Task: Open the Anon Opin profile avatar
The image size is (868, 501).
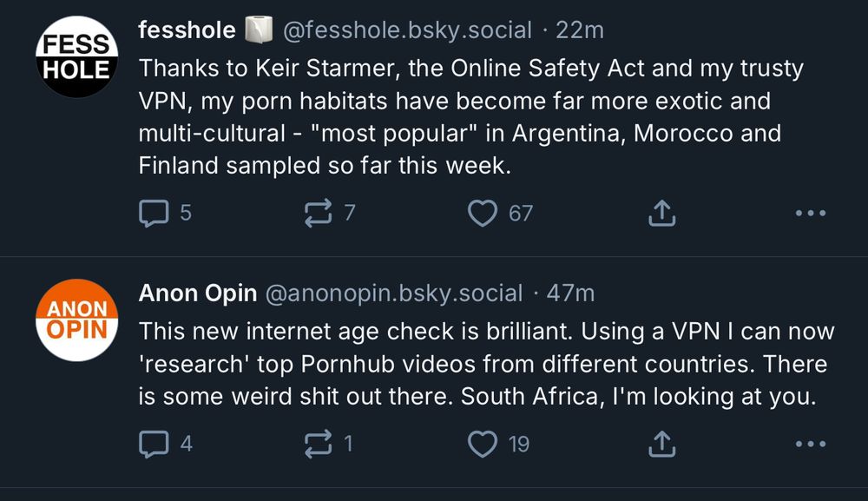Action: tap(76, 320)
